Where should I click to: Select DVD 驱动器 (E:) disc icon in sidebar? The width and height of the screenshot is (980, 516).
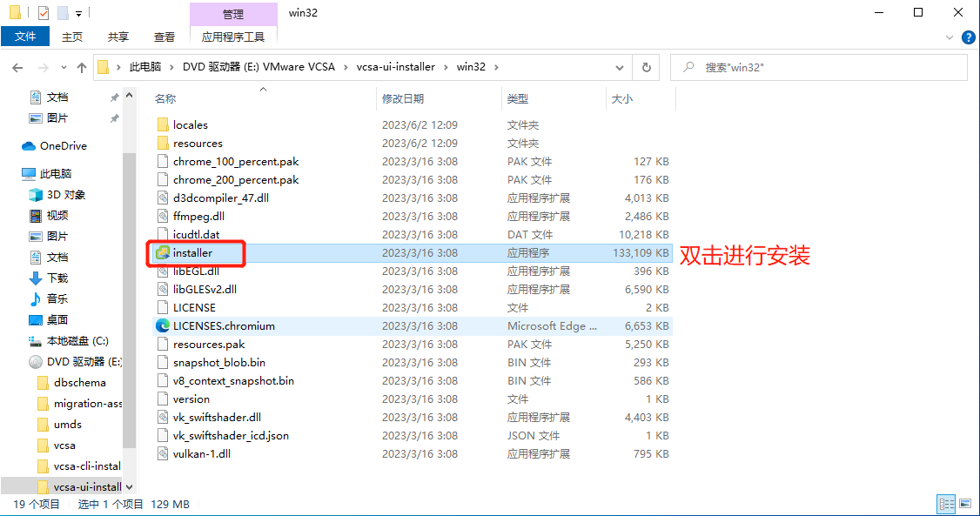[x=36, y=362]
